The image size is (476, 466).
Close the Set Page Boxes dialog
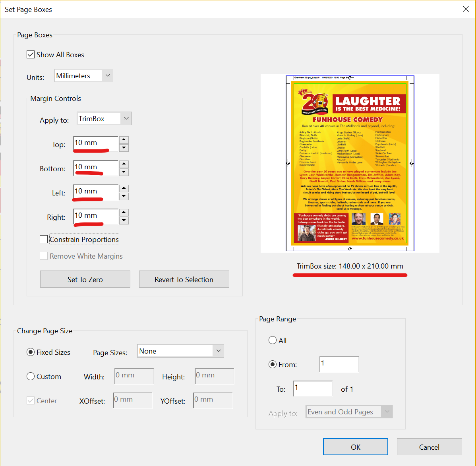(x=466, y=9)
